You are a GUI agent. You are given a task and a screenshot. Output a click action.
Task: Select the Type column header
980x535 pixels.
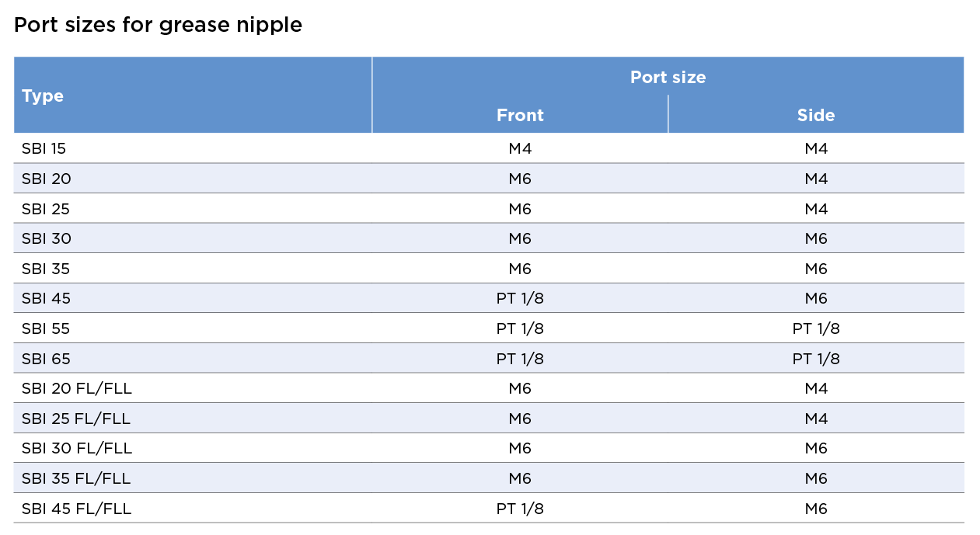pyautogui.click(x=43, y=96)
